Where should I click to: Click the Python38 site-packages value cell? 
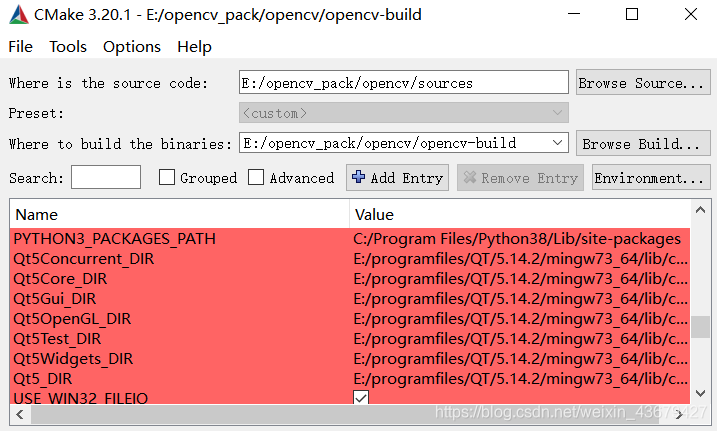[517, 239]
